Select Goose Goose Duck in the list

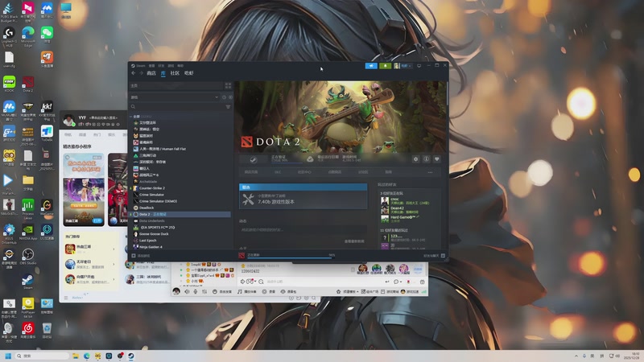pyautogui.click(x=154, y=234)
